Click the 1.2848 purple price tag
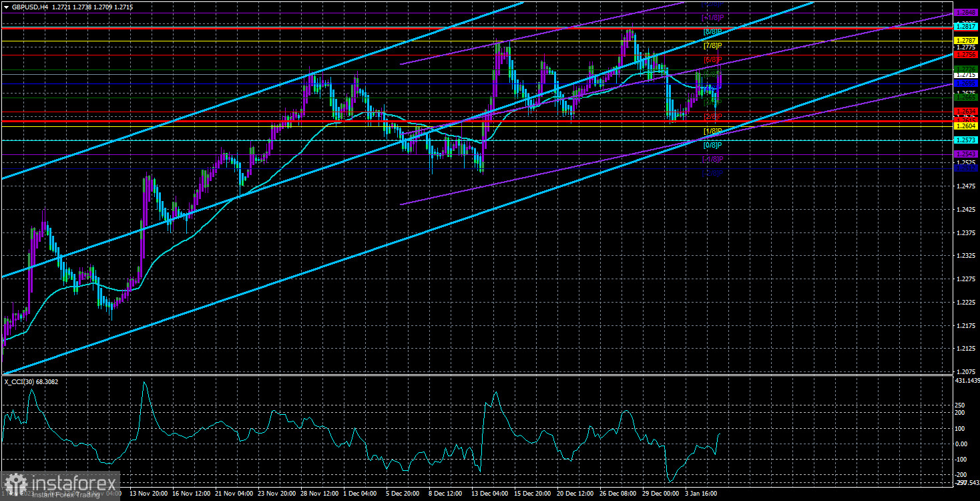Viewport: 980px width, 501px height. tap(966, 13)
